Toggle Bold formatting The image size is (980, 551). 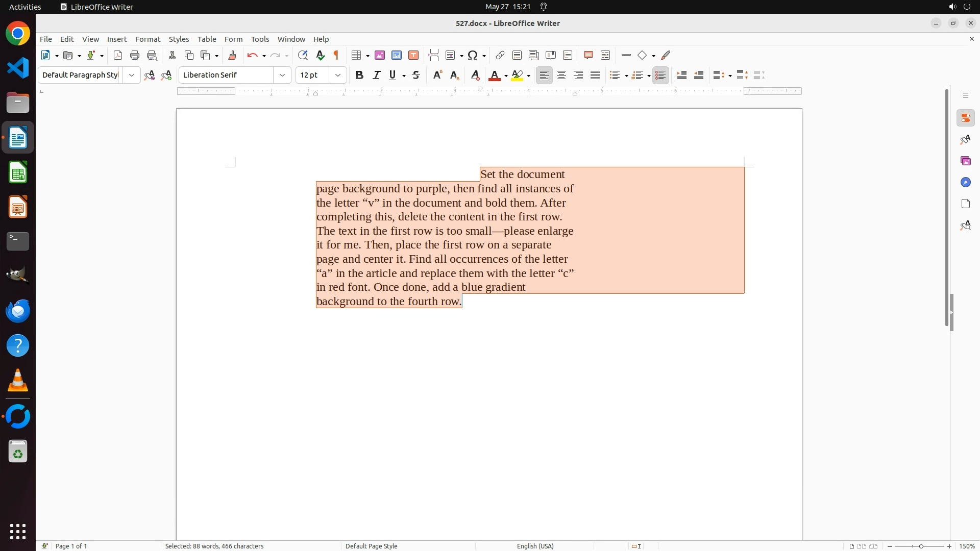(x=359, y=75)
